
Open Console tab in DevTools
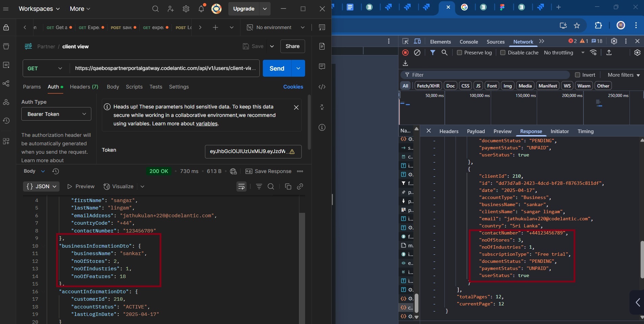point(469,42)
